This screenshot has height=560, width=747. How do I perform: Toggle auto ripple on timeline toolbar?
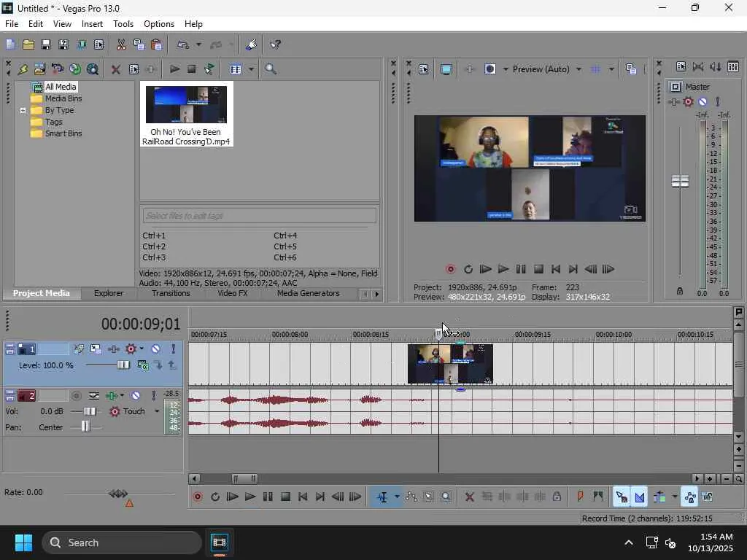[659, 497]
